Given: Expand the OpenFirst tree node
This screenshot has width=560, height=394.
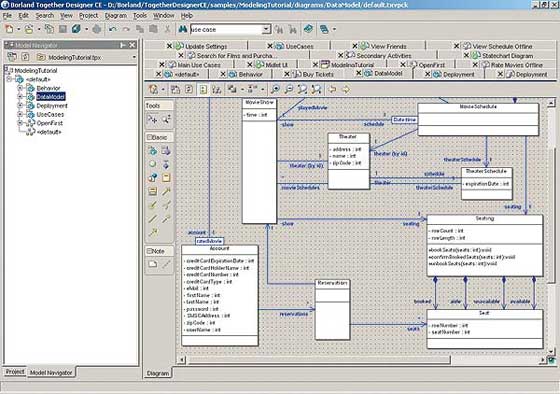Looking at the screenshot, I should pos(20,123).
